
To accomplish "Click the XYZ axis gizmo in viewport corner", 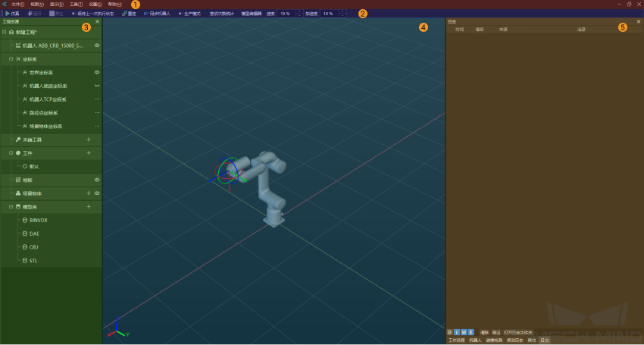I will [118, 327].
